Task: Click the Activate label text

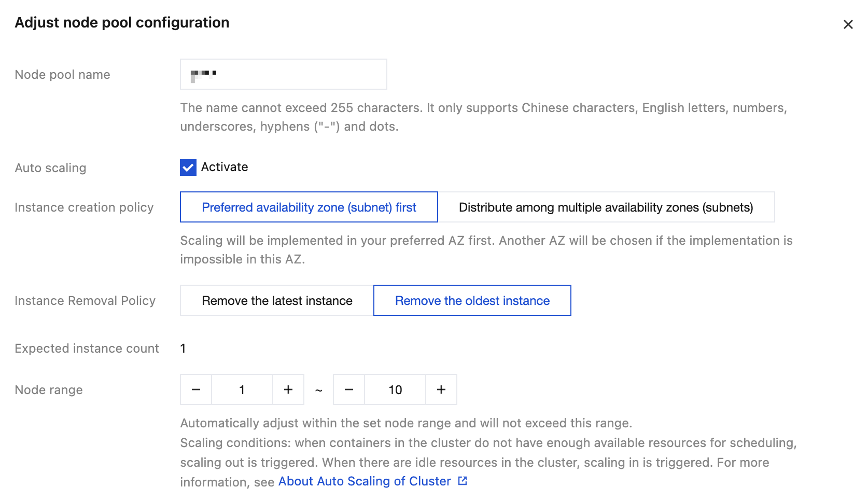Action: (225, 167)
